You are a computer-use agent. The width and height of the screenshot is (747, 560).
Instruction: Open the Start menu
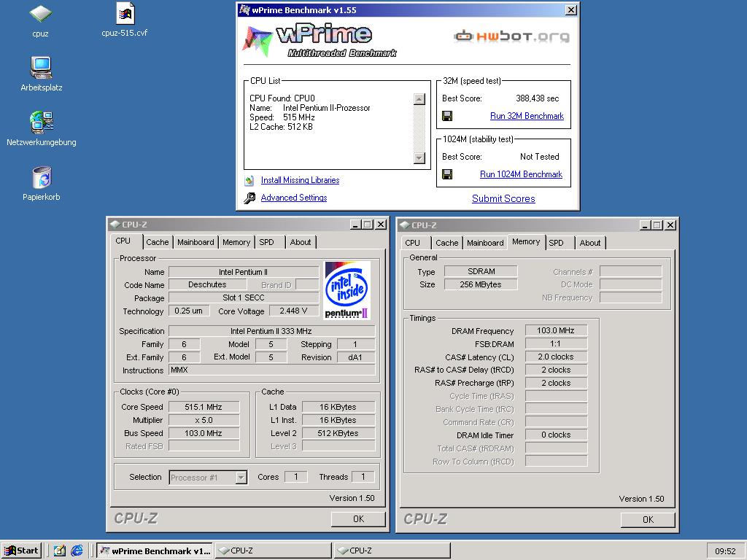click(21, 551)
